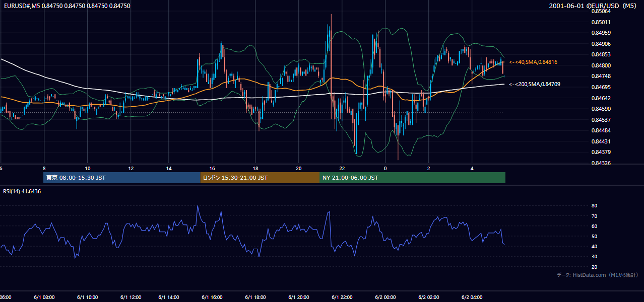Select the orange 40 SMA 0.84816 label

533,62
